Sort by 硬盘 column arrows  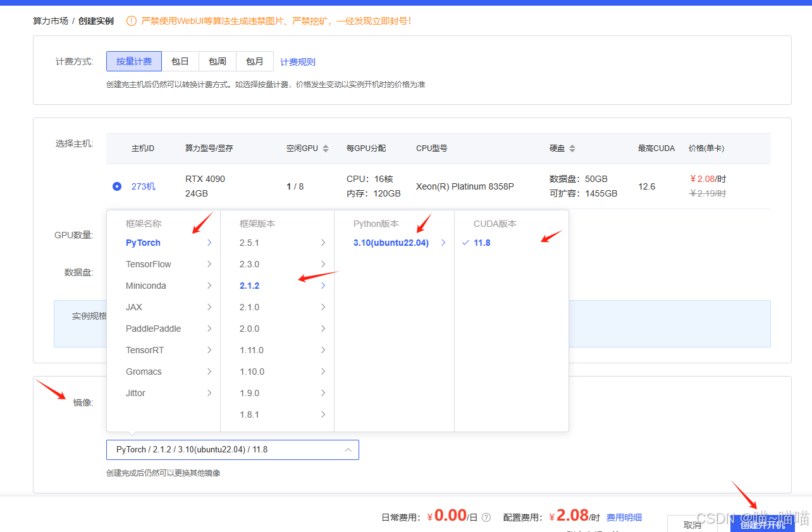point(572,148)
